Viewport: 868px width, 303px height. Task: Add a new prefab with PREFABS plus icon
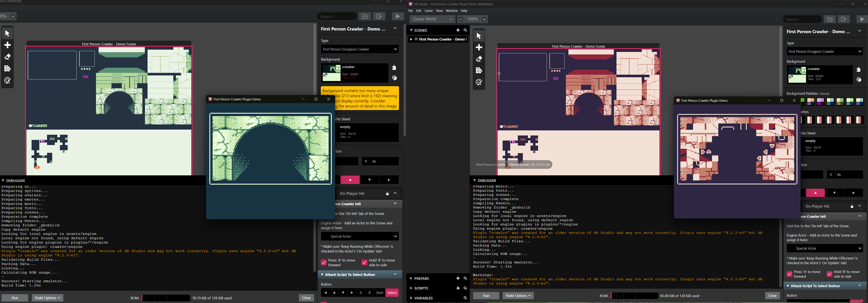pyautogui.click(x=458, y=279)
